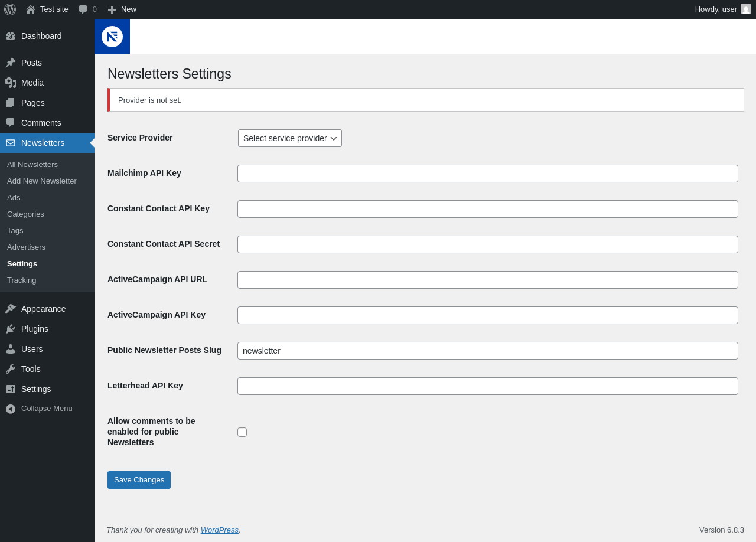Click the Plugins plug icon
This screenshot has width=756, height=542.
[x=11, y=329]
